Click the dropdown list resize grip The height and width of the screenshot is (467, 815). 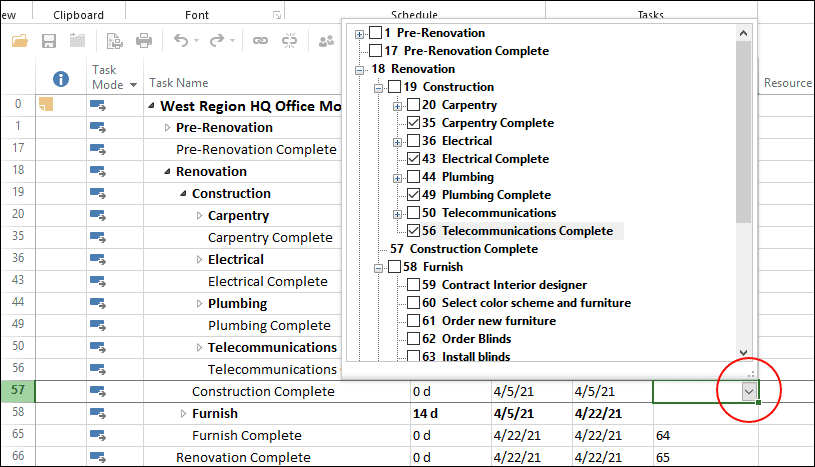point(751,373)
